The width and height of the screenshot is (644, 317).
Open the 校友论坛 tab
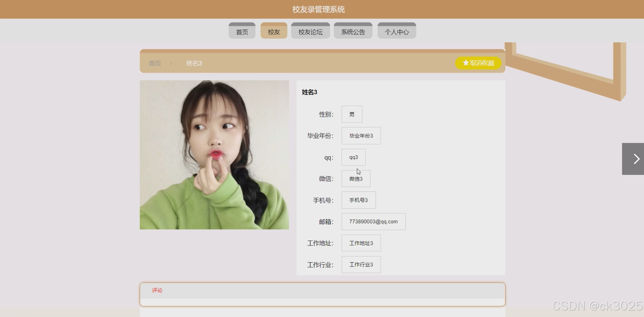(310, 30)
